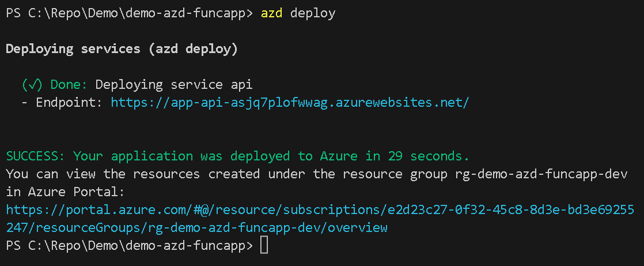Click the '(✓) Done:' status text
This screenshot has width=644, height=266.
[55, 85]
